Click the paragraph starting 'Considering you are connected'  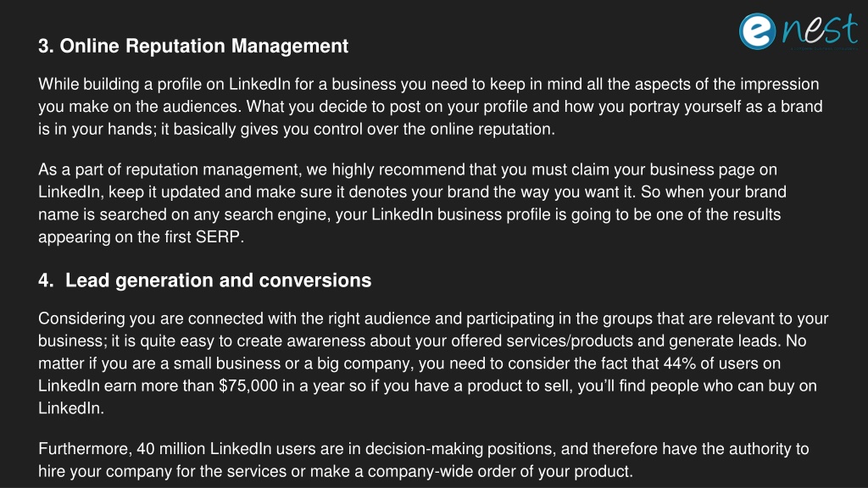433,363
